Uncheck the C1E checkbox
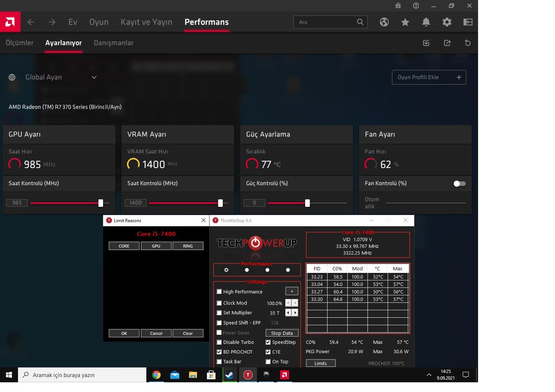This screenshot has height=392, width=555. tap(268, 352)
